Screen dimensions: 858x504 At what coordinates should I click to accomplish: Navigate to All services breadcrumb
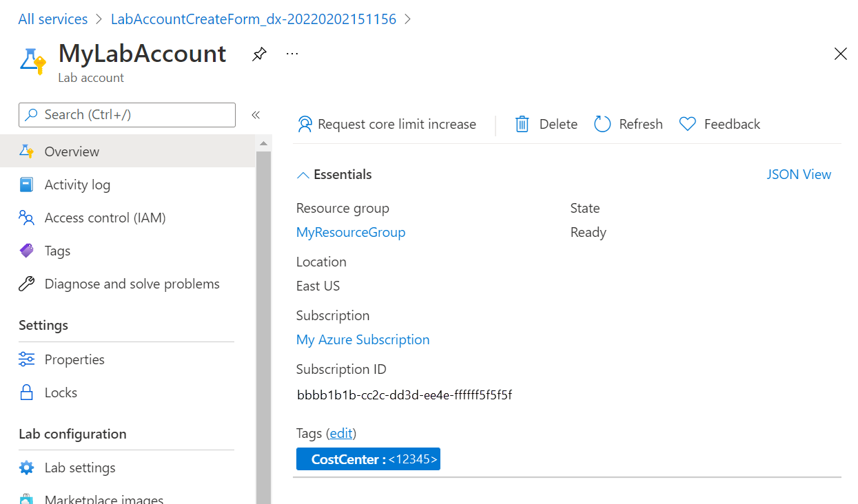click(52, 19)
